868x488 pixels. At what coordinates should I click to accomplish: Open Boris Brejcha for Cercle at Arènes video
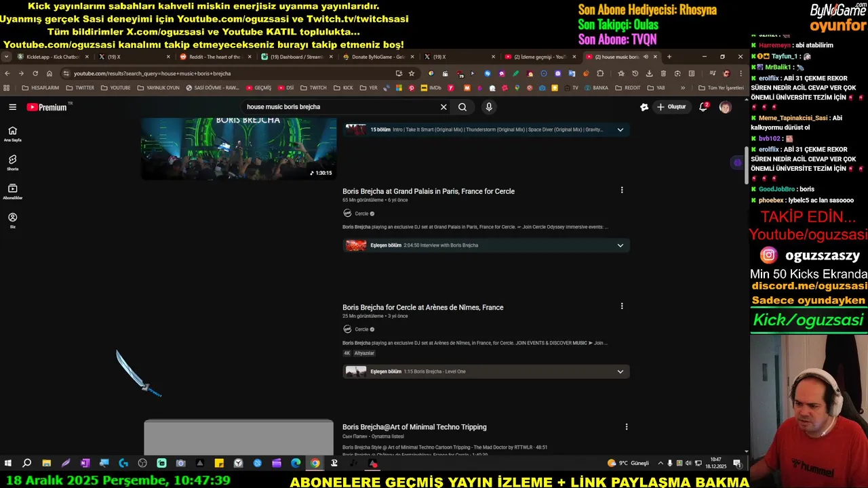[x=423, y=307]
